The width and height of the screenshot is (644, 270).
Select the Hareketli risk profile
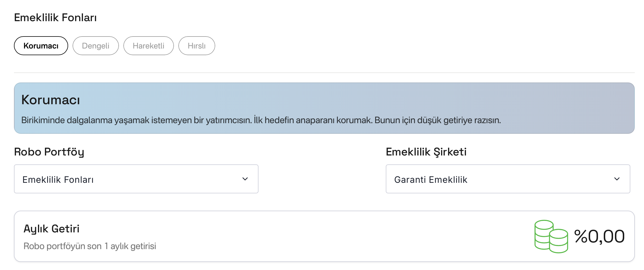click(x=149, y=45)
